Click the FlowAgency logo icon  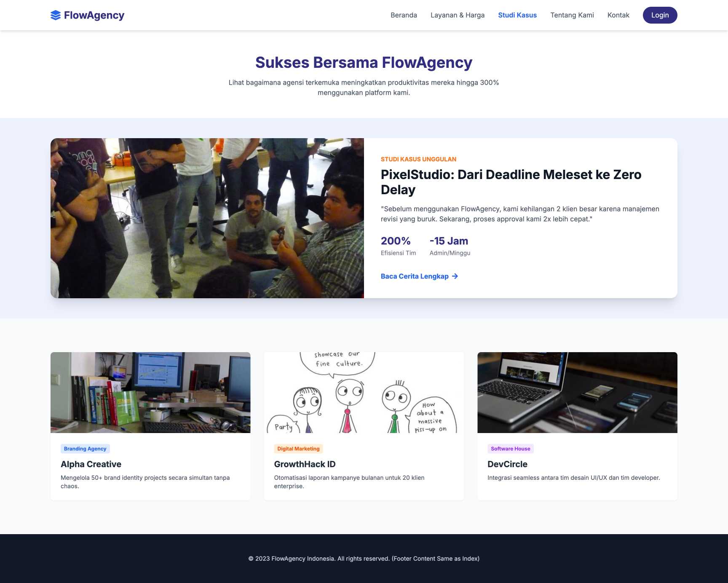[x=56, y=15]
